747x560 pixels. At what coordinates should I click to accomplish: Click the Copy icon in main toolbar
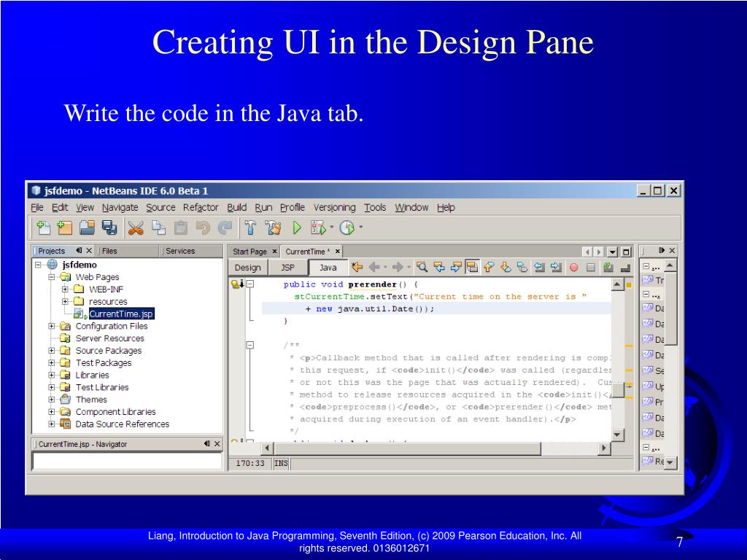158,227
